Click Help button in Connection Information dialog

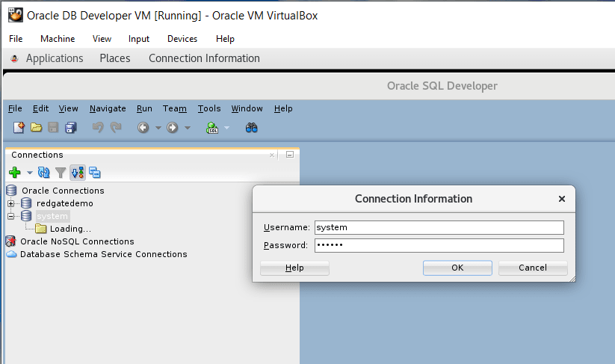tap(294, 268)
